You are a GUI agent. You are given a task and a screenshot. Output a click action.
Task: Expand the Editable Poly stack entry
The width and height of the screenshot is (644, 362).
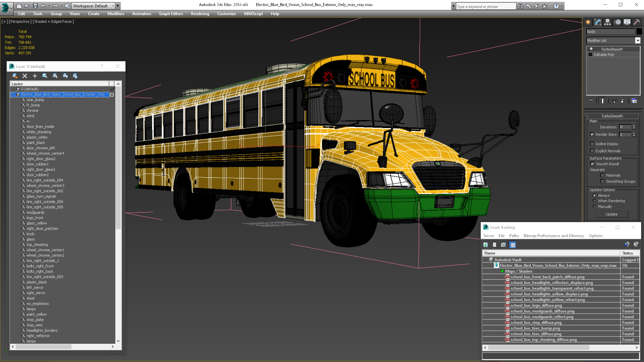click(x=590, y=55)
